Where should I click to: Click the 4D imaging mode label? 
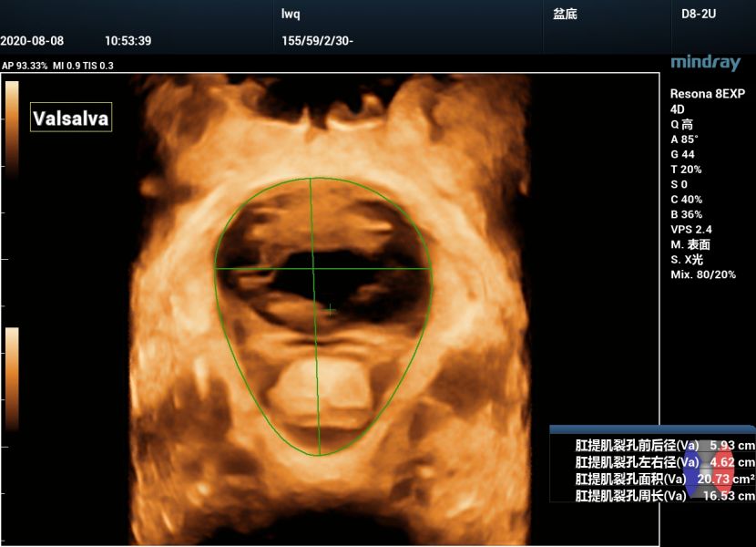click(x=679, y=109)
